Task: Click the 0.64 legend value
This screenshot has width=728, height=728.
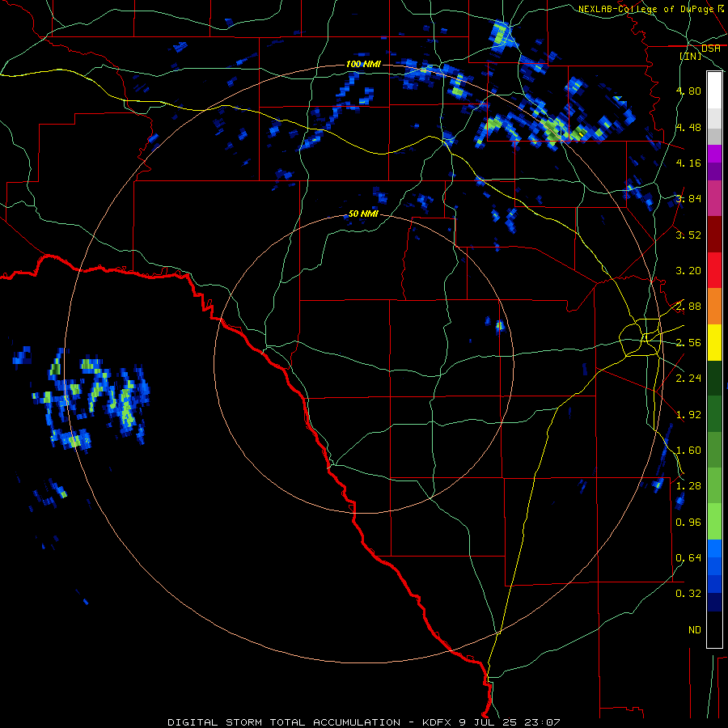Action: point(688,558)
